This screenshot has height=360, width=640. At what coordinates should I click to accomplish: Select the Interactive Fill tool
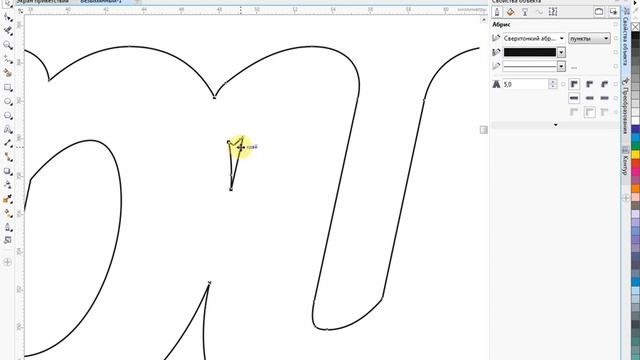[x=8, y=213]
